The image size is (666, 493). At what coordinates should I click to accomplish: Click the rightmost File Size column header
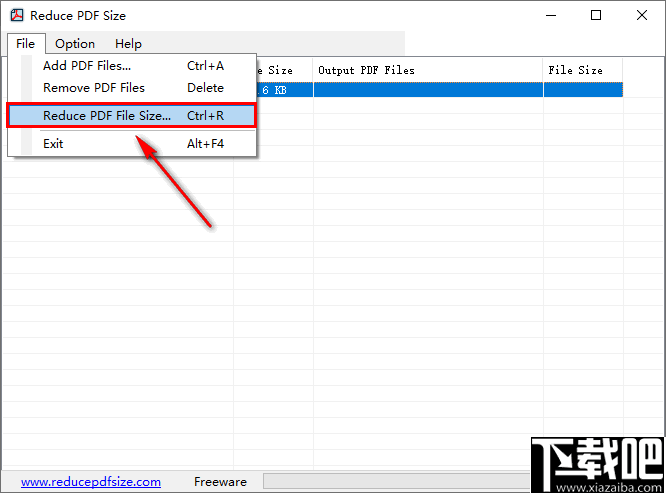[583, 70]
